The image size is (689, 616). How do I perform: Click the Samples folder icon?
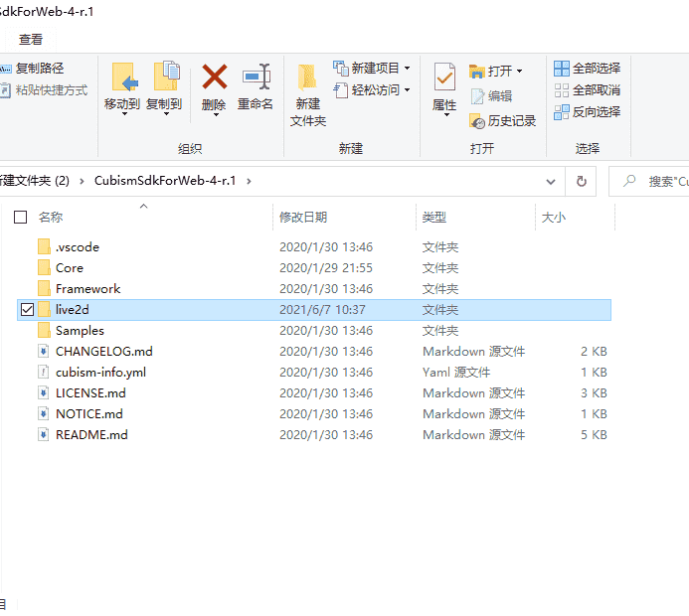pos(44,330)
